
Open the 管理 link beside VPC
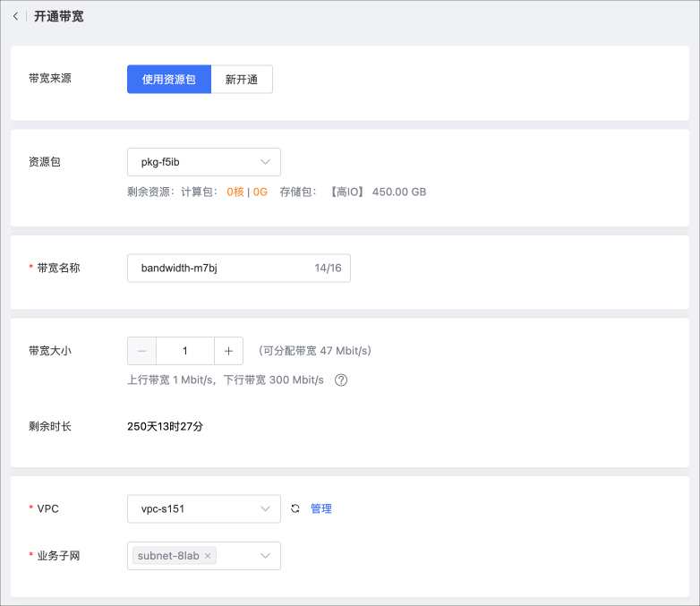pos(321,508)
